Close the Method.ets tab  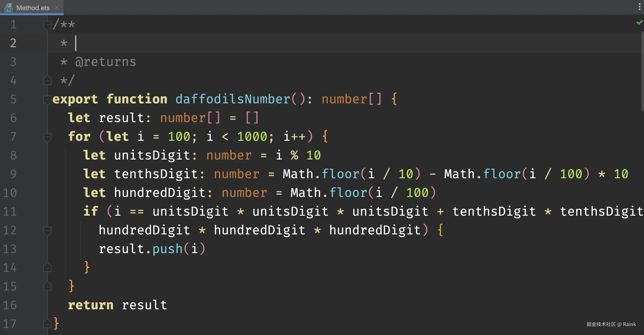57,7
